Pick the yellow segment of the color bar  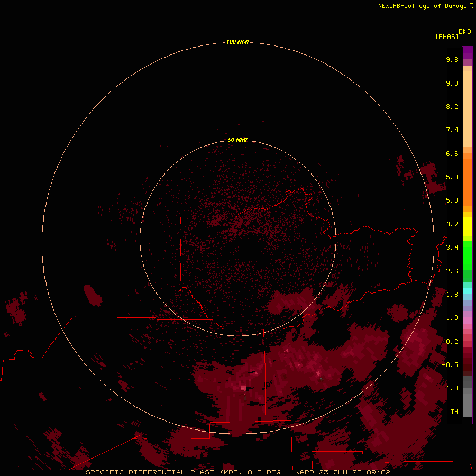point(467,226)
